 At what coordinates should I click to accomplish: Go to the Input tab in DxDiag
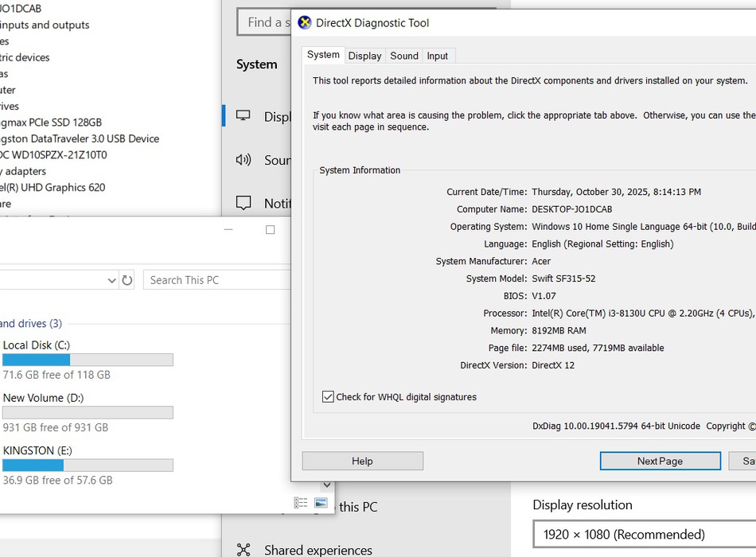pos(437,56)
